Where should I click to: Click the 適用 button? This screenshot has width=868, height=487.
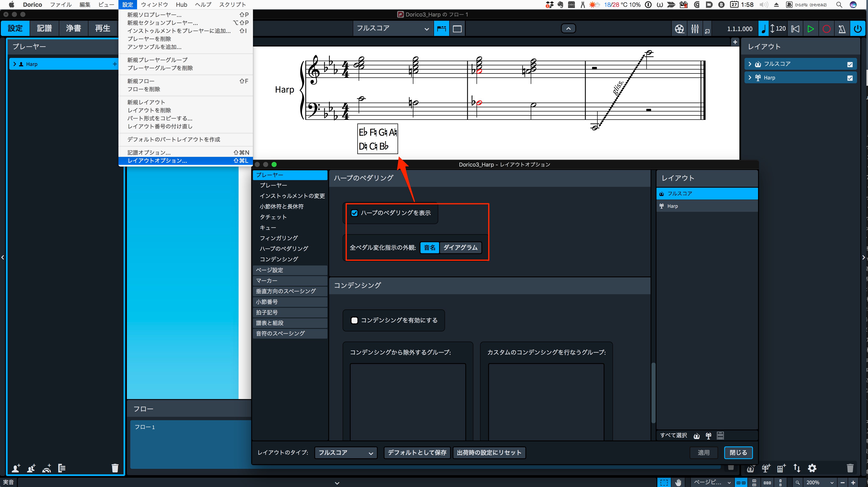703,453
